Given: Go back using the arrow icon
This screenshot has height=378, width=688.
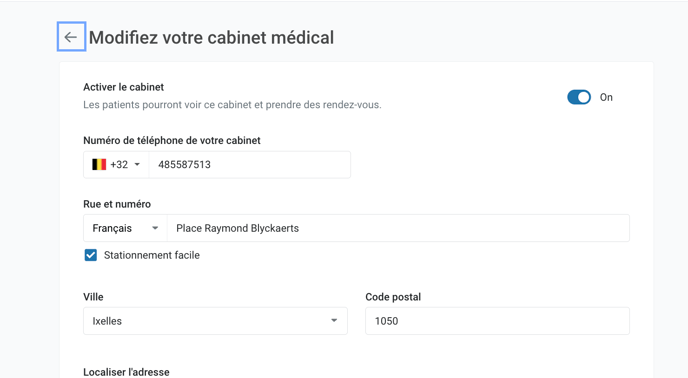Looking at the screenshot, I should 71,37.
